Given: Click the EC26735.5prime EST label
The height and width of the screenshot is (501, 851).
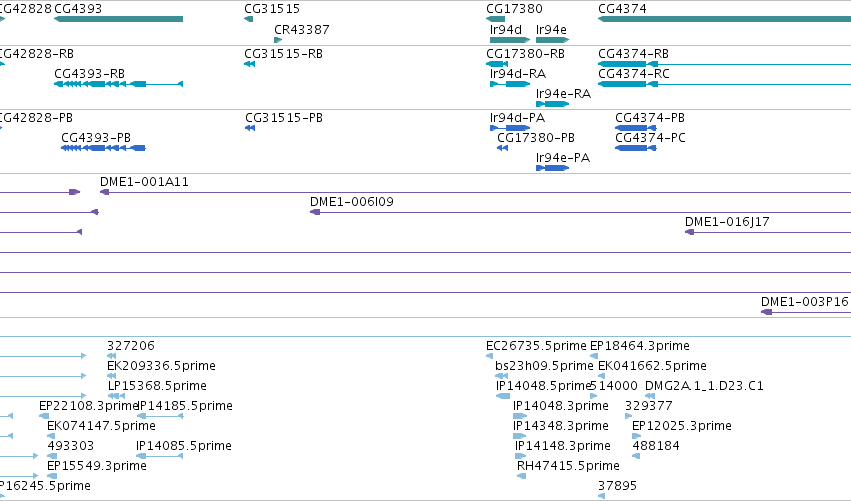Looking at the screenshot, I should click(x=536, y=346).
